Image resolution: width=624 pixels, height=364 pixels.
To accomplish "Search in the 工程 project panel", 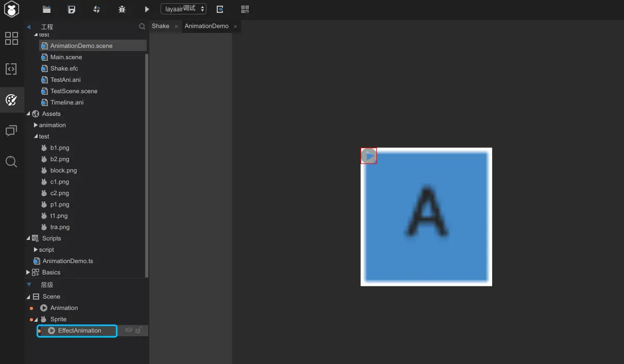I will (x=142, y=26).
